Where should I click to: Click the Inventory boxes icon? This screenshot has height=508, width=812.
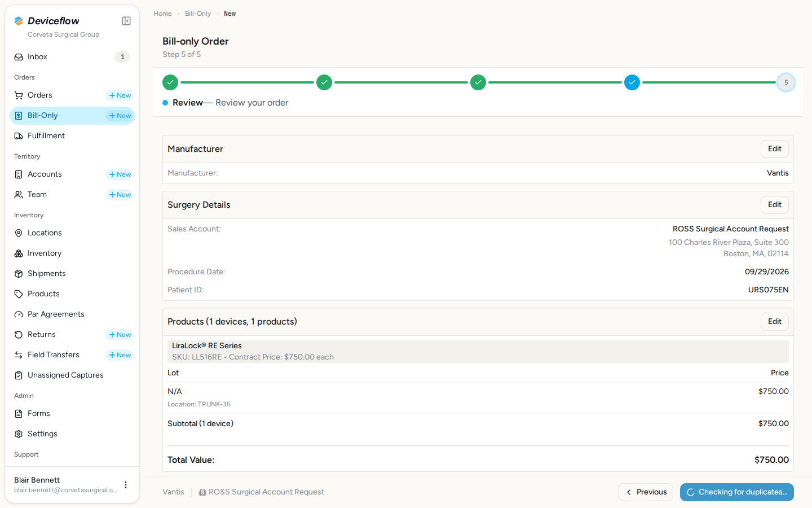pyautogui.click(x=19, y=253)
